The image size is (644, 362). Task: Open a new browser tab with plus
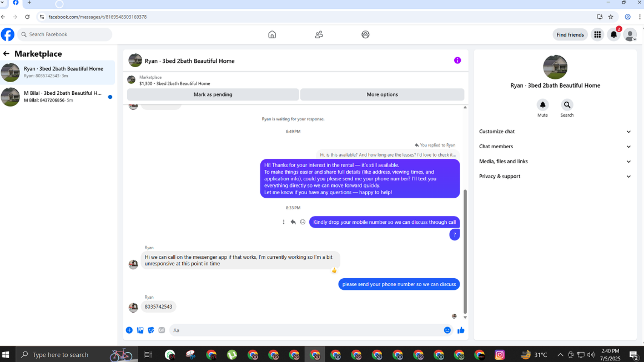[x=29, y=2]
